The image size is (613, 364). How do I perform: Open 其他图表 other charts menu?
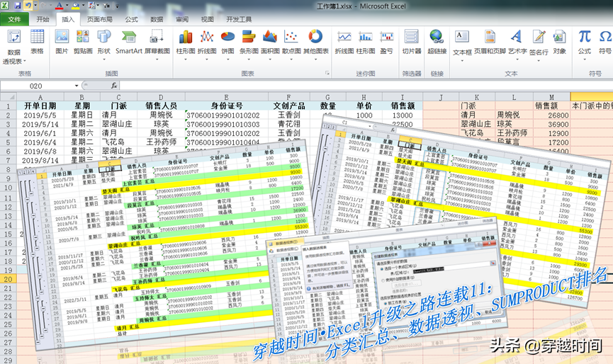tap(316, 45)
